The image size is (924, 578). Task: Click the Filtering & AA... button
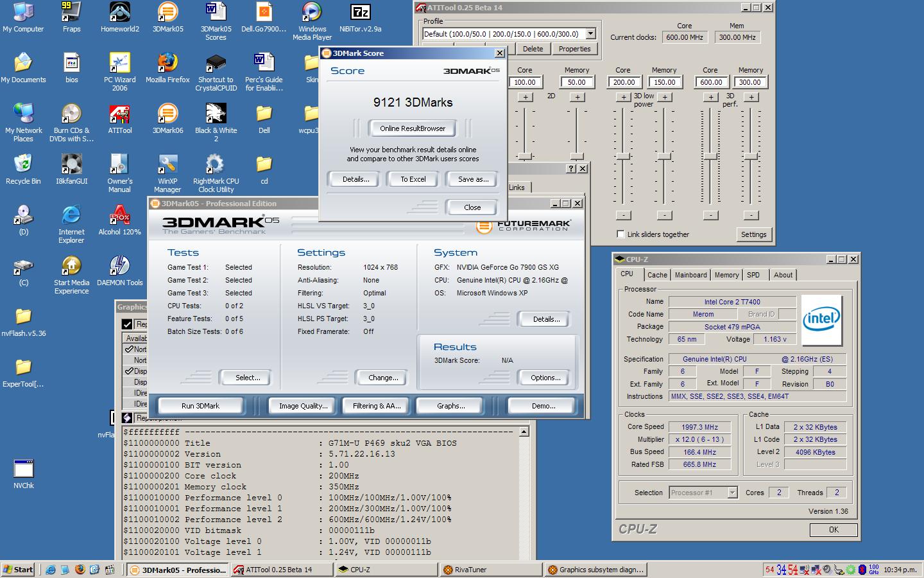point(377,406)
